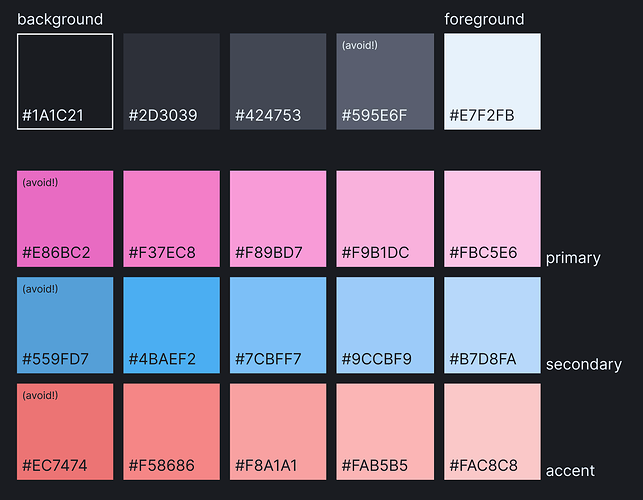643x500 pixels.
Task: Select the #F37EC8 pink swatch
Action: pyautogui.click(x=171, y=218)
